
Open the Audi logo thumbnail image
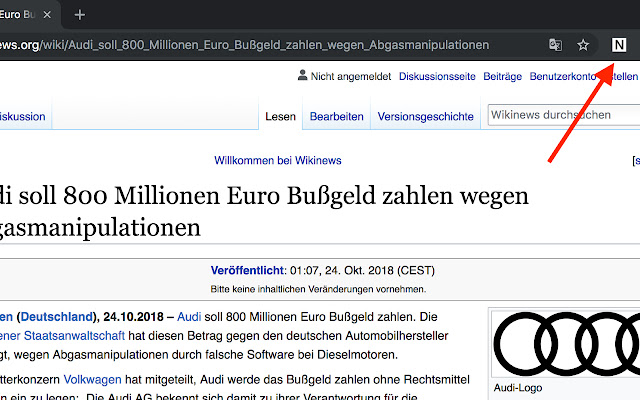[566, 343]
